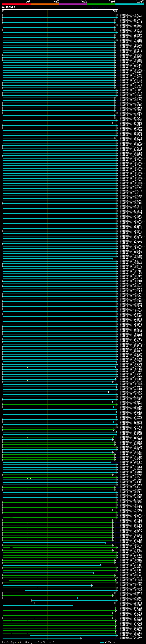Select UniRef100_B9WA27 label
The image size is (146, 644).
(131, 354)
